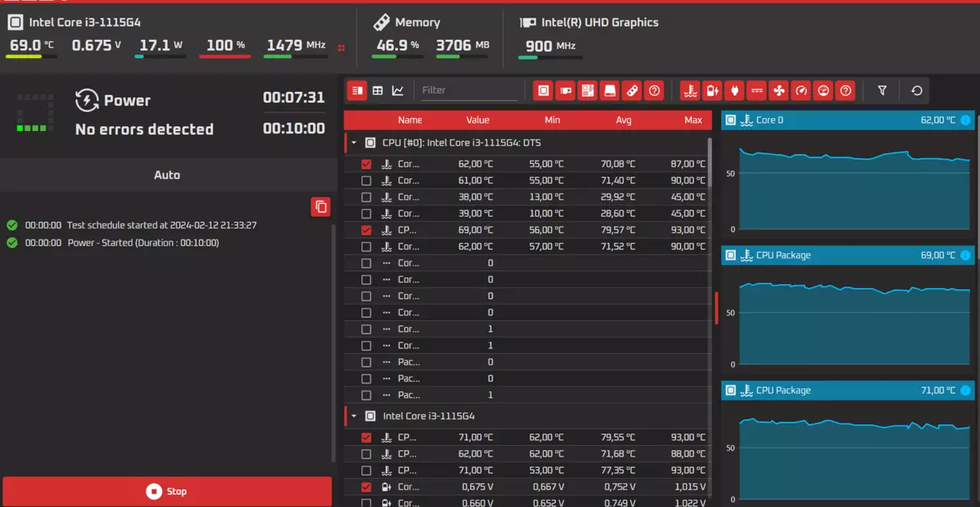Toggle the speedometer gauge sensor filter
This screenshot has width=980, height=507.
click(801, 90)
